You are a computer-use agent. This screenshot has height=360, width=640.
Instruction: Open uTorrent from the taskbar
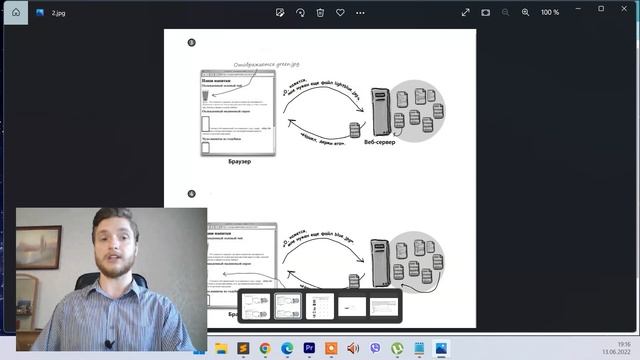point(397,348)
